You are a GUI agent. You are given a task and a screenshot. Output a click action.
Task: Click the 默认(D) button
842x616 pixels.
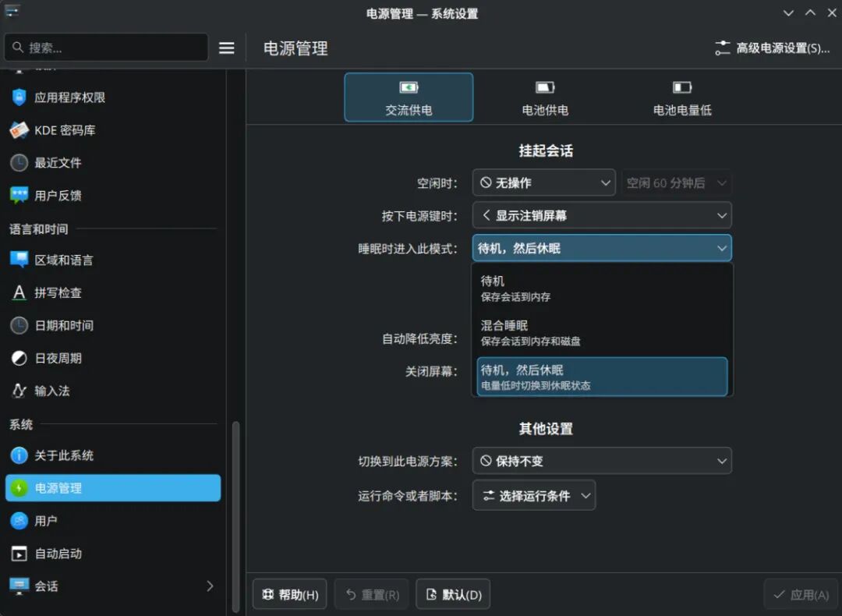pos(453,594)
